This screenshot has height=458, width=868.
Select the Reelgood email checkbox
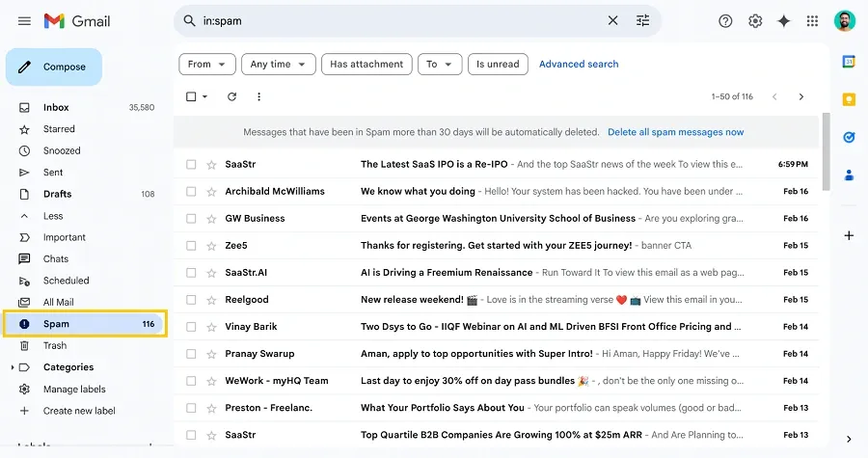pos(191,300)
